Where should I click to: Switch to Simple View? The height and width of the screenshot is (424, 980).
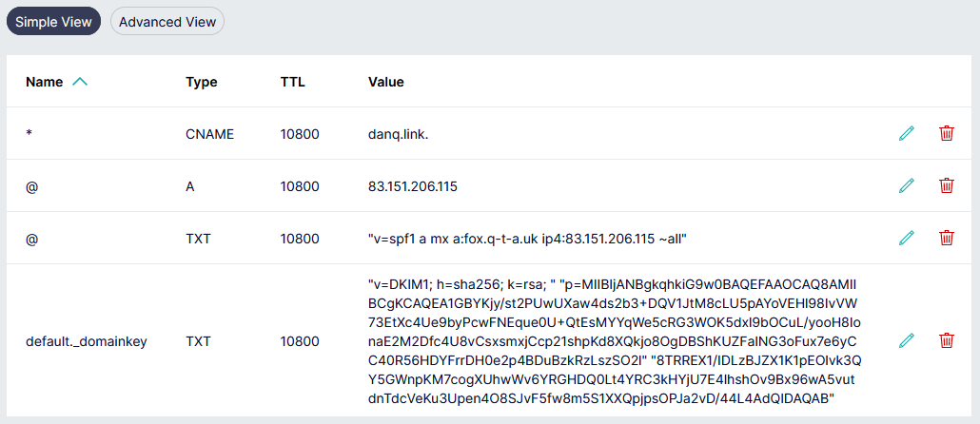point(54,22)
